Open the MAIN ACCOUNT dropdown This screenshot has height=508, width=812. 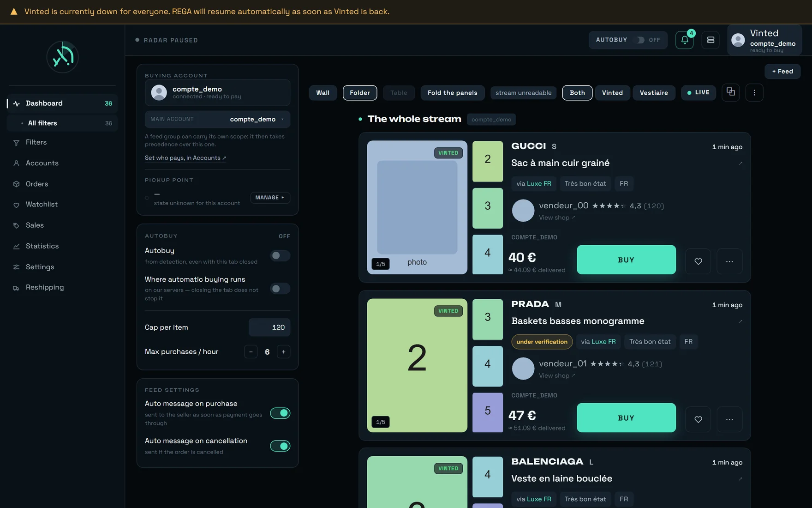[217, 119]
